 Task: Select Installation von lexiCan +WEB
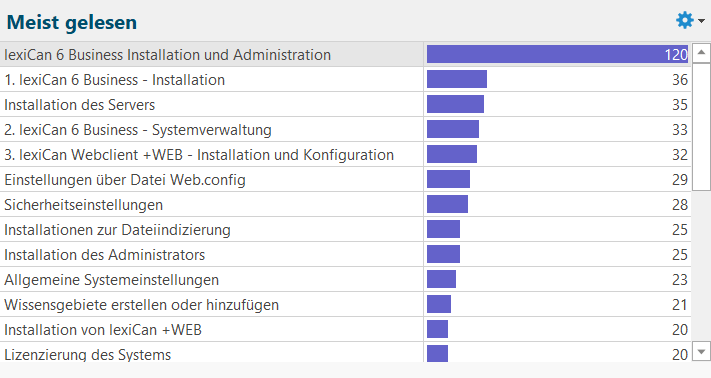pos(346,330)
